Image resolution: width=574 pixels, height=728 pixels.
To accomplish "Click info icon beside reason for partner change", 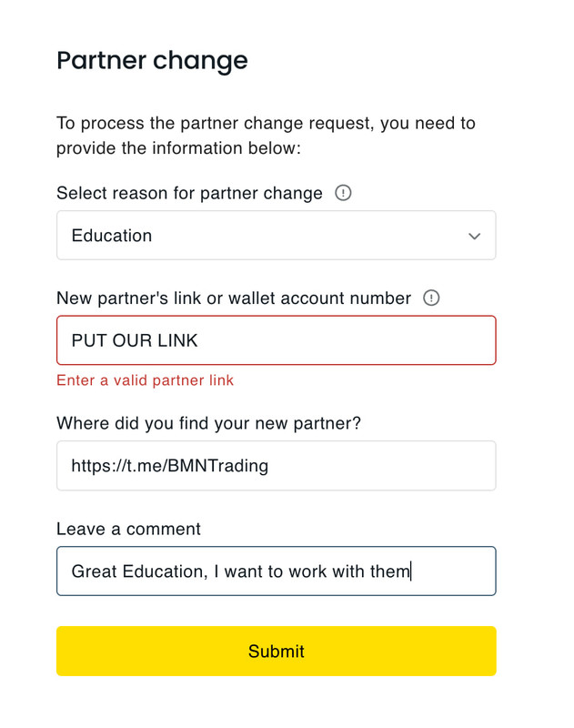I will pos(343,193).
